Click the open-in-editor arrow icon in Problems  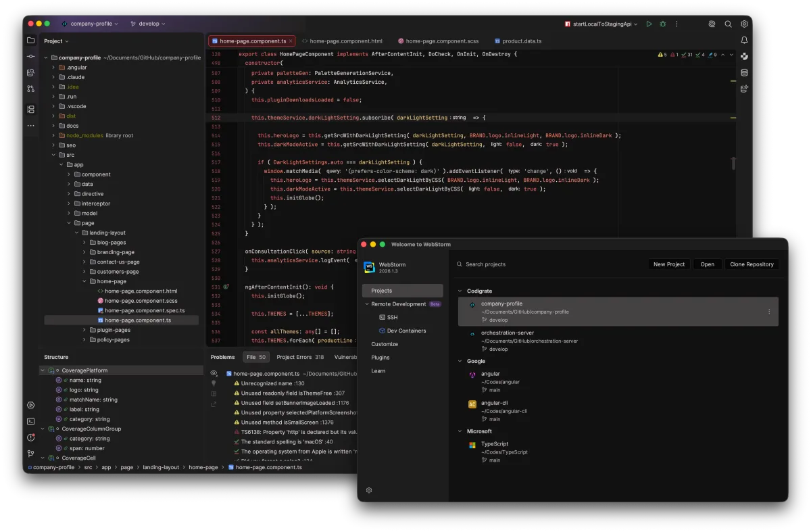tap(214, 404)
